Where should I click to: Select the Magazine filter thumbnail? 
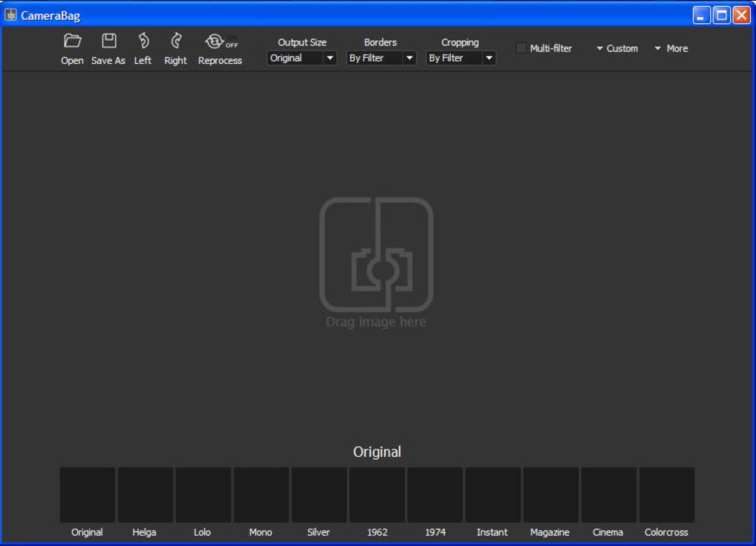(550, 495)
